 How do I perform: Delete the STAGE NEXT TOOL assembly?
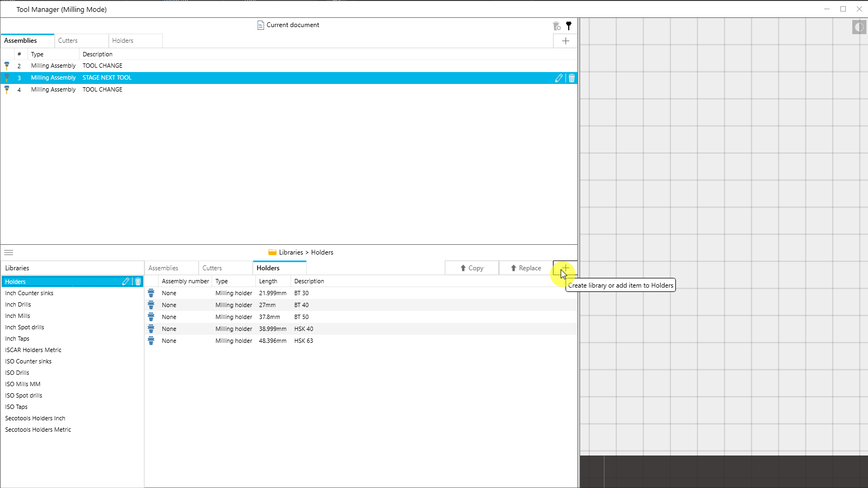tap(571, 78)
